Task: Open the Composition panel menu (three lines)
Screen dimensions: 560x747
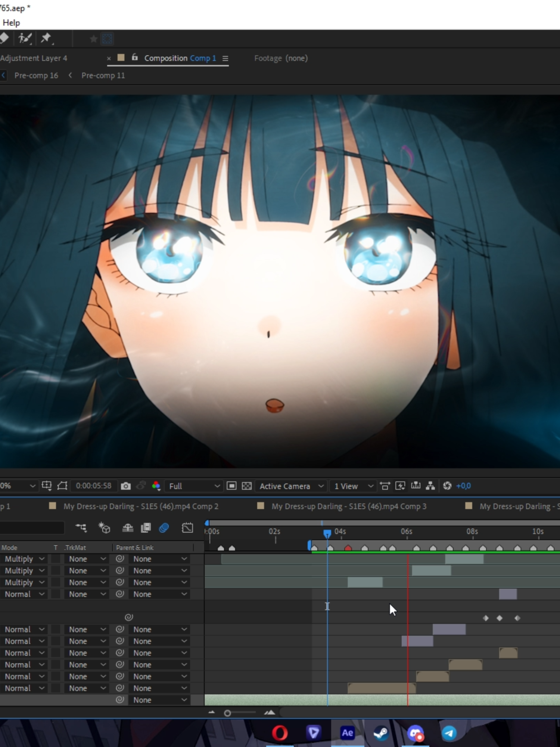Action: coord(225,59)
